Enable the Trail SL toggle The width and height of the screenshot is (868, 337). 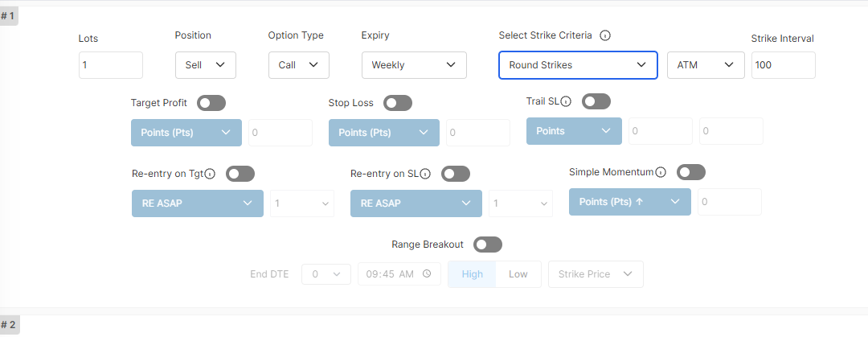point(596,101)
